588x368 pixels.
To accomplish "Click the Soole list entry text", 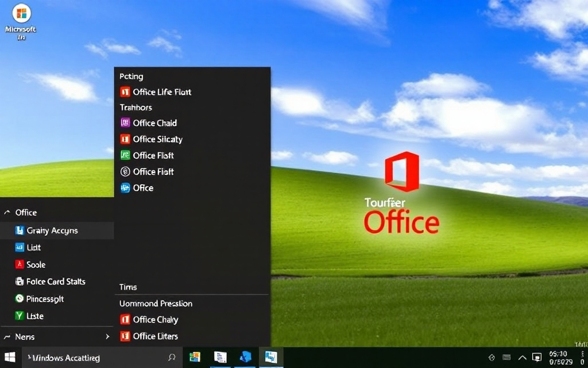I will pyautogui.click(x=36, y=264).
